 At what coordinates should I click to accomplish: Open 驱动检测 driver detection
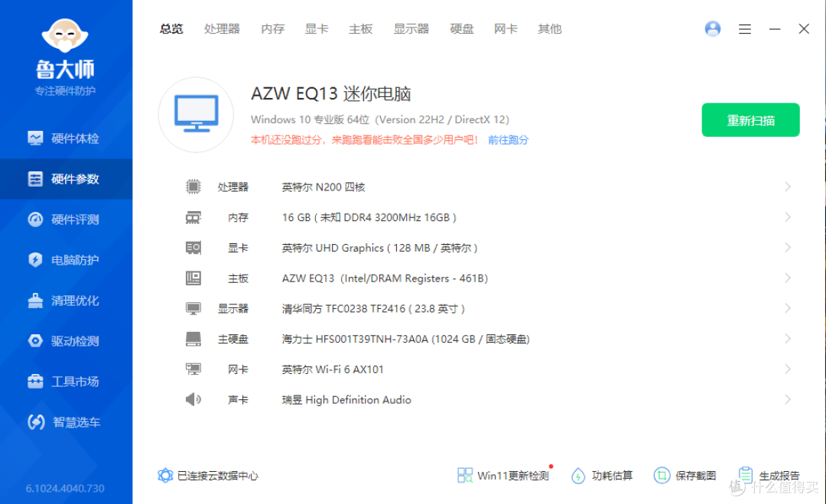point(66,341)
